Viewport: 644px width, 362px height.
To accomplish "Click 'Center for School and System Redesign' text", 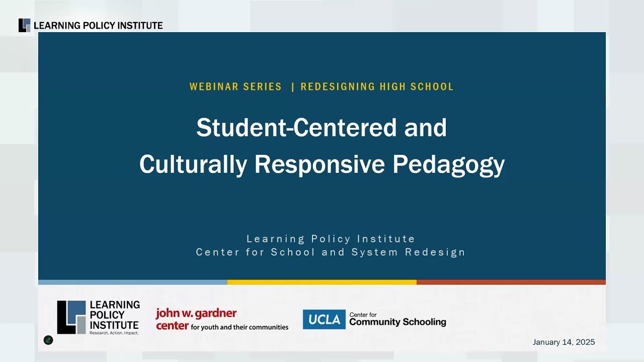I will [x=331, y=252].
